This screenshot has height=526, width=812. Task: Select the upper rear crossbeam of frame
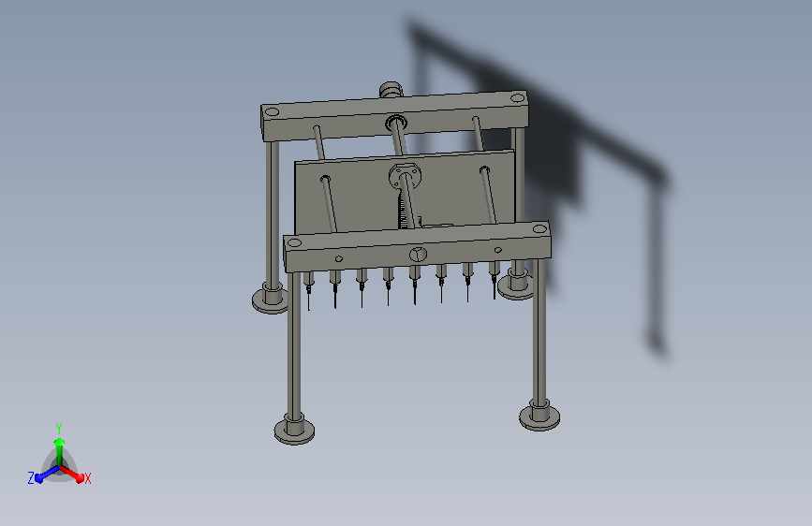(x=394, y=116)
